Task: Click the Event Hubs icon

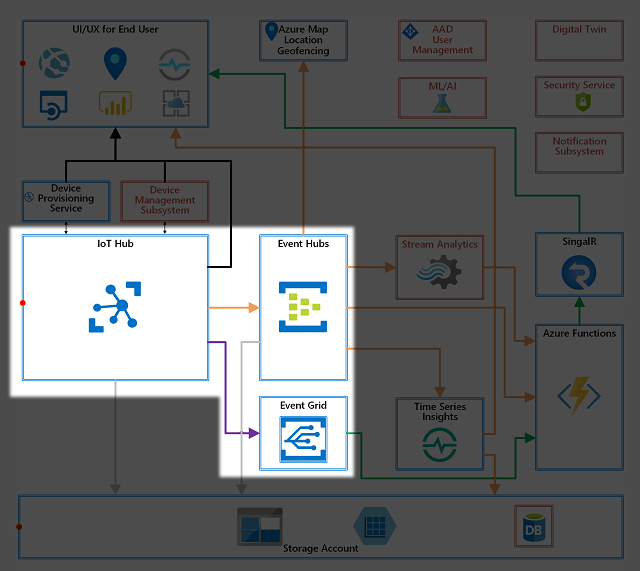Action: tap(303, 307)
